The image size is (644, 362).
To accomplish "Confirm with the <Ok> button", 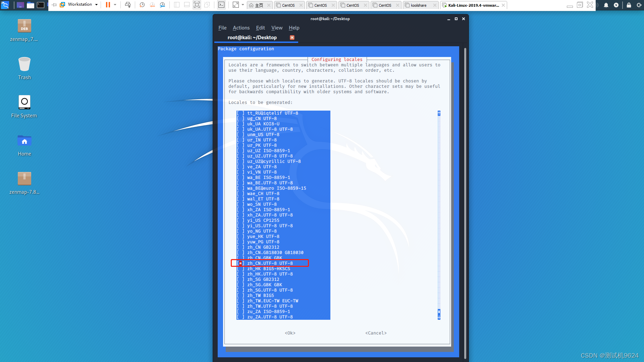I will (290, 333).
